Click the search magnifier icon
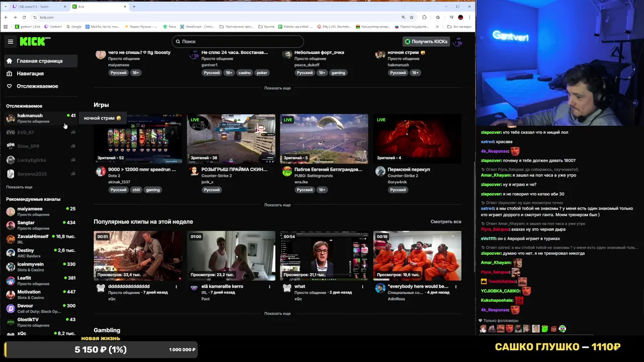The image size is (644, 362). [177, 42]
